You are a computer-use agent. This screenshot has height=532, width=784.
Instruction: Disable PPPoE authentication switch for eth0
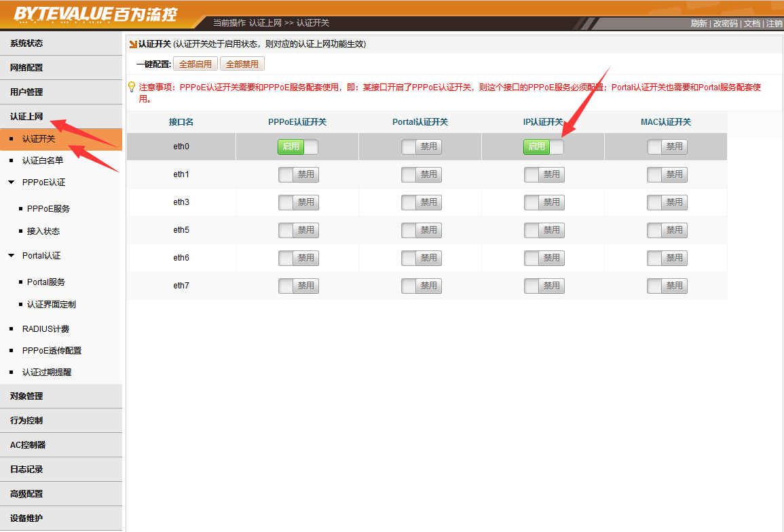tap(297, 147)
